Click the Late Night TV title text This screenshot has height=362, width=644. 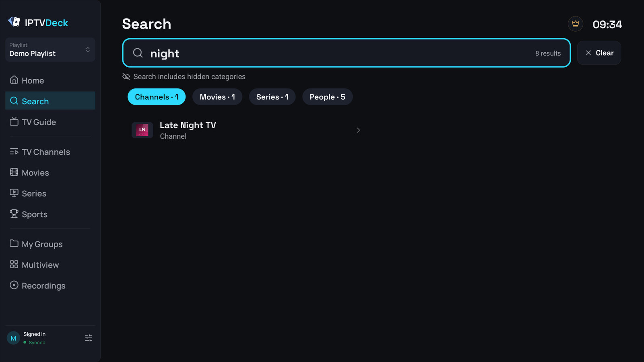(x=188, y=125)
